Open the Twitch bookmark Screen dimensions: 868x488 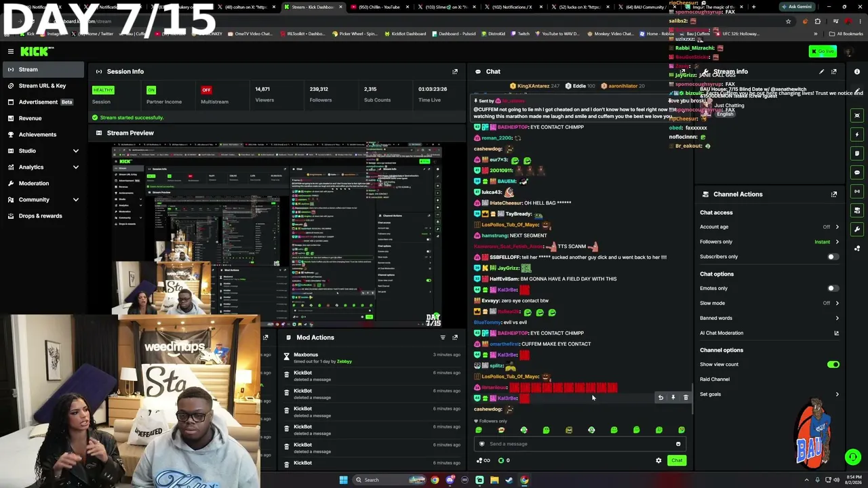pyautogui.click(x=519, y=34)
